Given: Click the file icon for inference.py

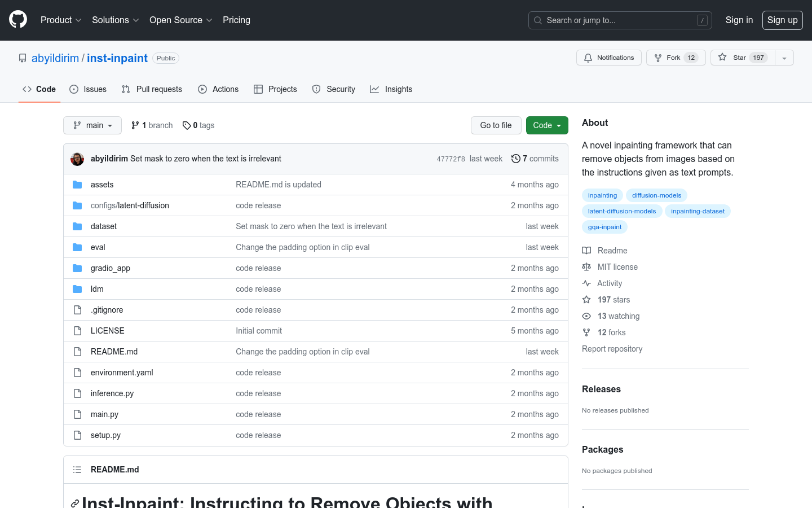Looking at the screenshot, I should pos(77,393).
